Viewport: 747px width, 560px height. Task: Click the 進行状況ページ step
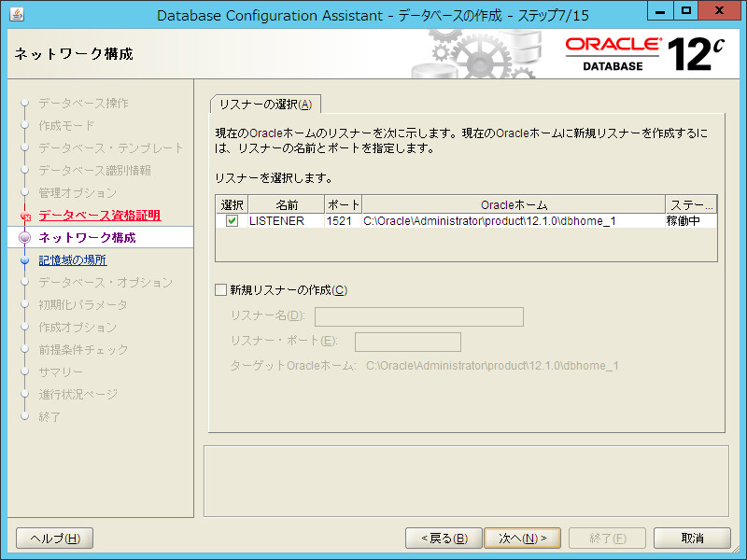pos(78,394)
